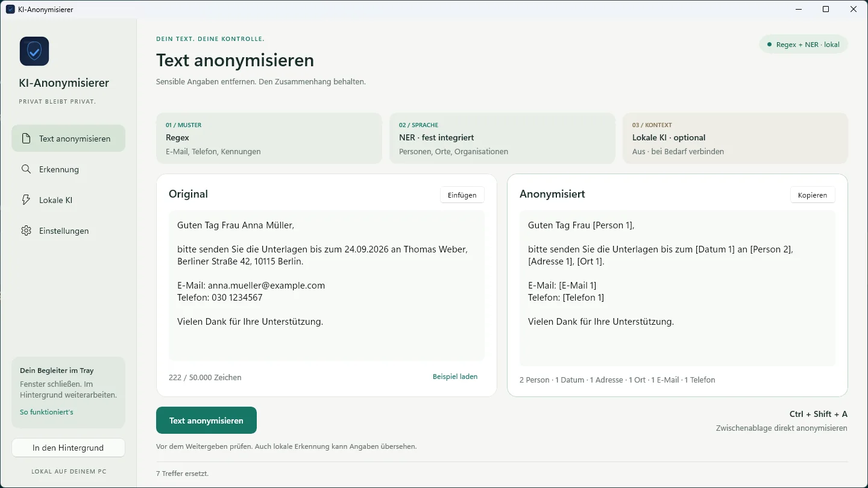Image resolution: width=868 pixels, height=488 pixels.
Task: Click into the Original text input area
Action: [327, 286]
